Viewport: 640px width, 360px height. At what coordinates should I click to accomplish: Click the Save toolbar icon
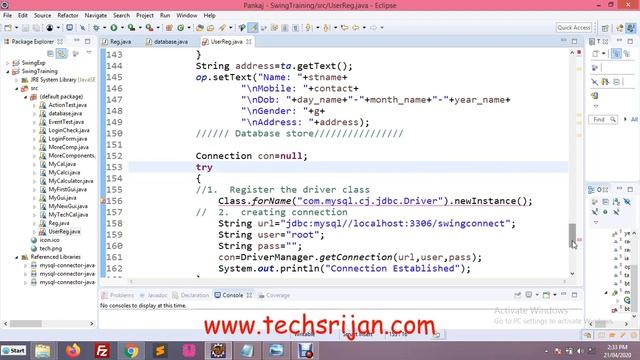tap(25, 28)
